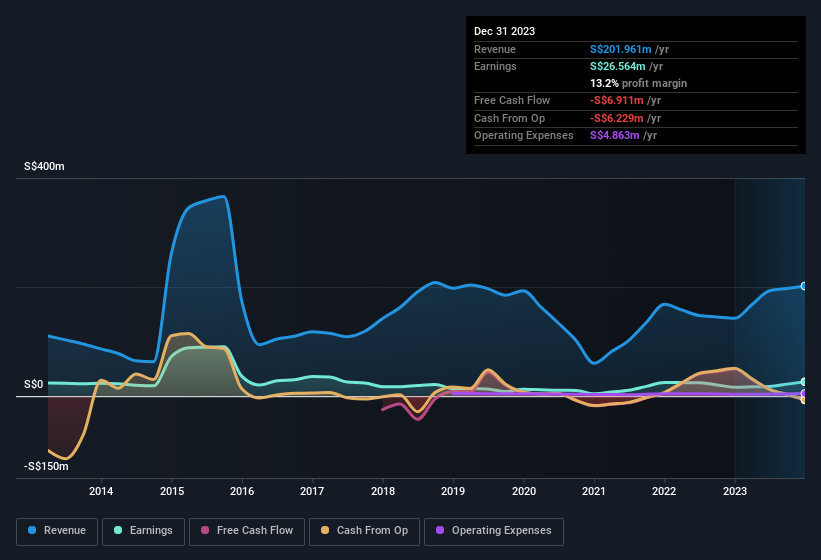This screenshot has width=821, height=560.
Task: Click the 2023 x-axis label
Action: pos(735,491)
